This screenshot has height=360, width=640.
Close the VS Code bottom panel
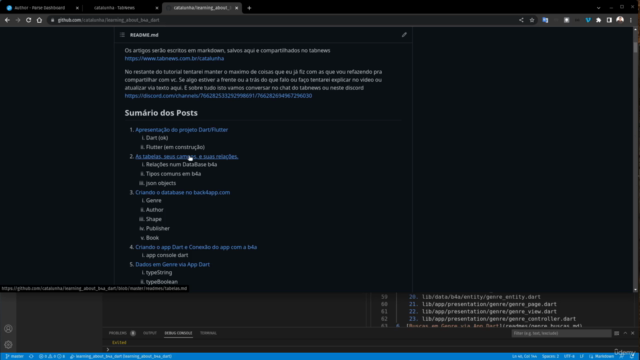tap(633, 333)
